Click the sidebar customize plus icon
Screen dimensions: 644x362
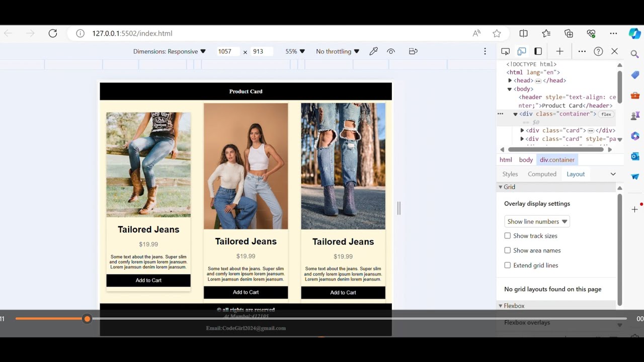point(635,209)
